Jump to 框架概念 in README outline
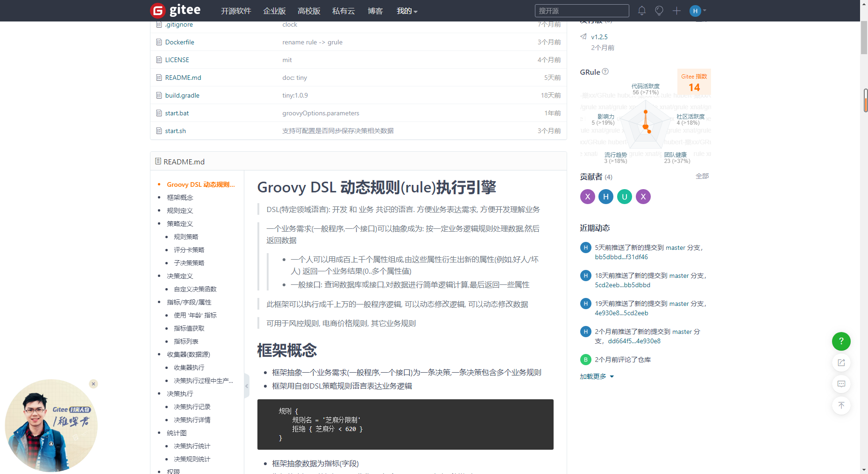 (x=180, y=198)
